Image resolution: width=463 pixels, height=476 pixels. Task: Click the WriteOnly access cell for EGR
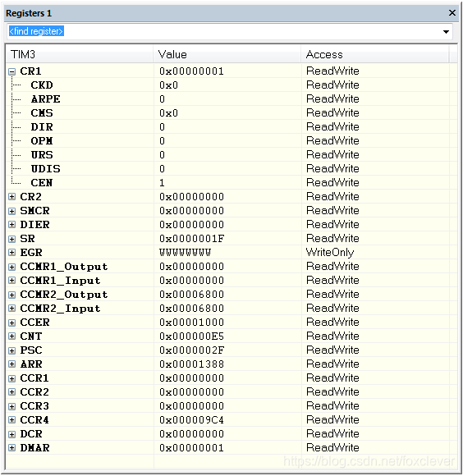tap(330, 253)
